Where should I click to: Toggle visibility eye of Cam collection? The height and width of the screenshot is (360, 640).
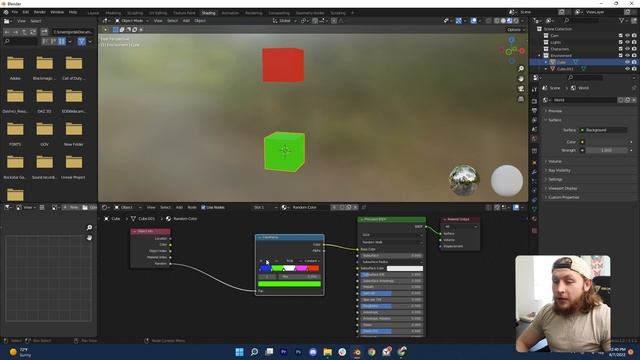[x=627, y=36]
